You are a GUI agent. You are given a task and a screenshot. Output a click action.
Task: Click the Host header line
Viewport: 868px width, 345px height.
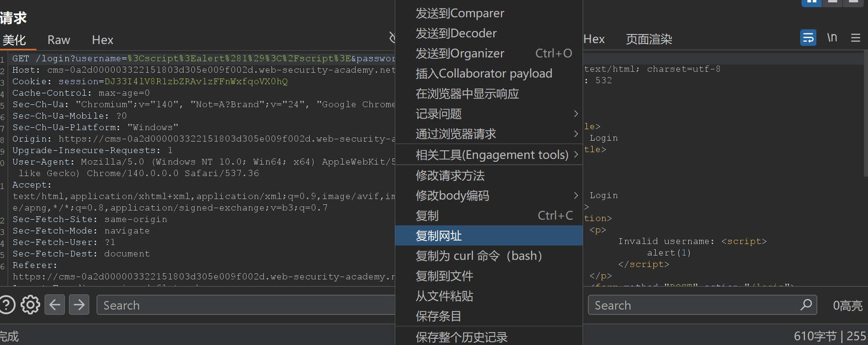pyautogui.click(x=204, y=70)
